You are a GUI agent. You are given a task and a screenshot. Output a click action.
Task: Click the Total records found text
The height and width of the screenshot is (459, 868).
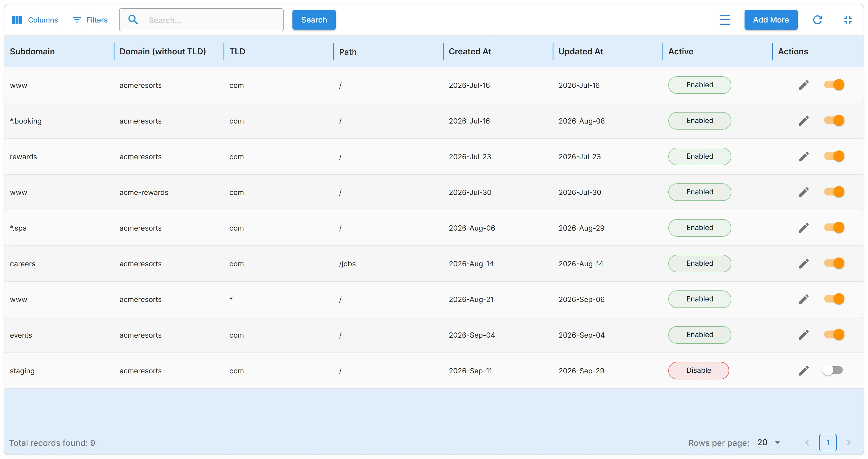(x=52, y=443)
